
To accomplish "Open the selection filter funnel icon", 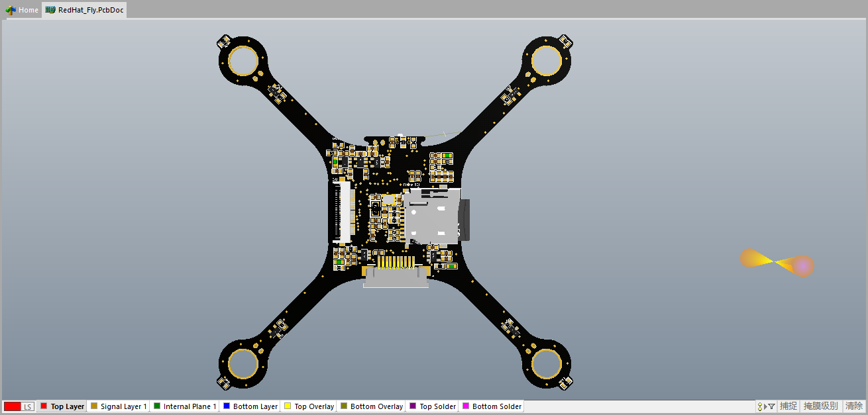I will [x=771, y=406].
